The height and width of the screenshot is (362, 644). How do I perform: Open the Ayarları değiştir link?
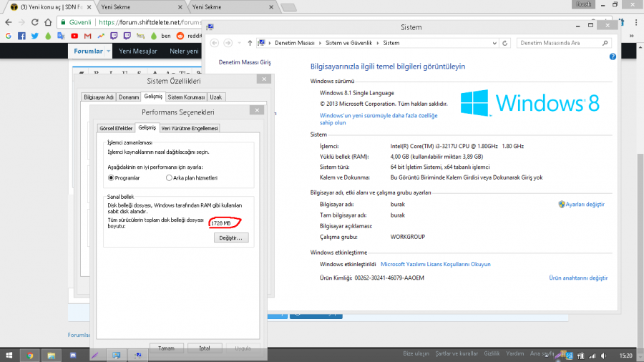pos(585,204)
